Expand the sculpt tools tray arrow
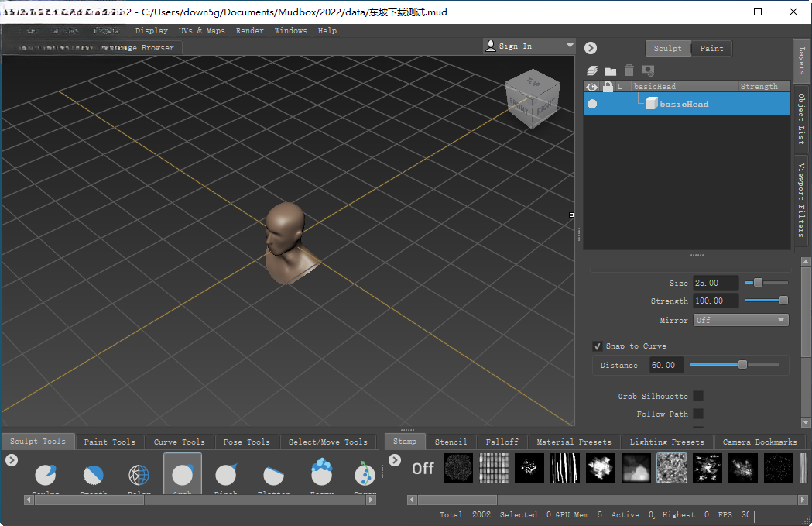The height and width of the screenshot is (526, 812). point(12,459)
